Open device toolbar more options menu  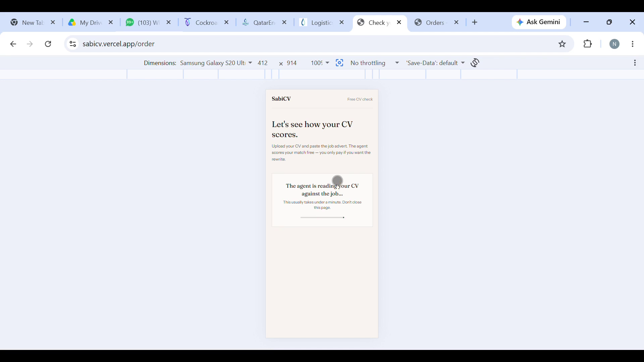[635, 63]
